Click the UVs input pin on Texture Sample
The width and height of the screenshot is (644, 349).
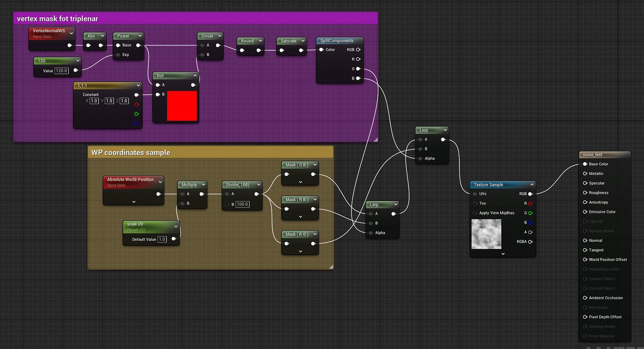tap(475, 194)
